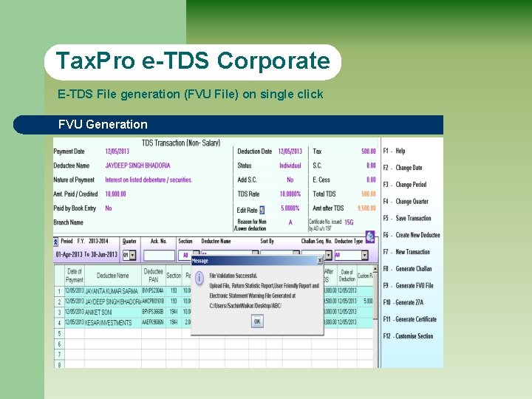Click F8 - Generate Challan

tap(407, 269)
